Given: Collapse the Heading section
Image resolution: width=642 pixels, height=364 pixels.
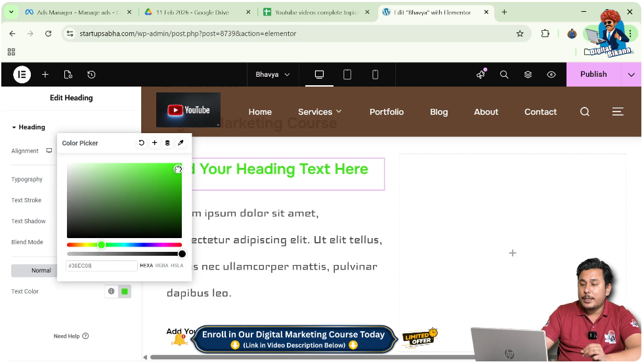Looking at the screenshot, I should click(28, 127).
